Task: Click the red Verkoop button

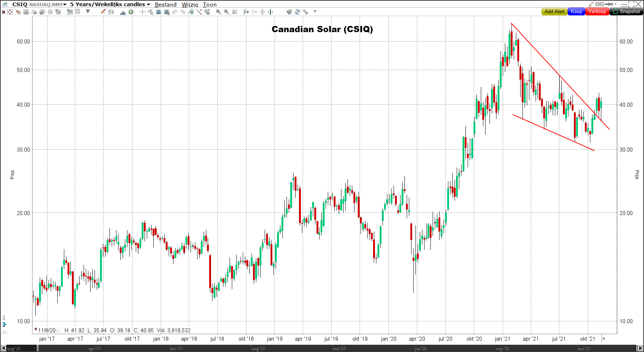Action: tap(597, 12)
